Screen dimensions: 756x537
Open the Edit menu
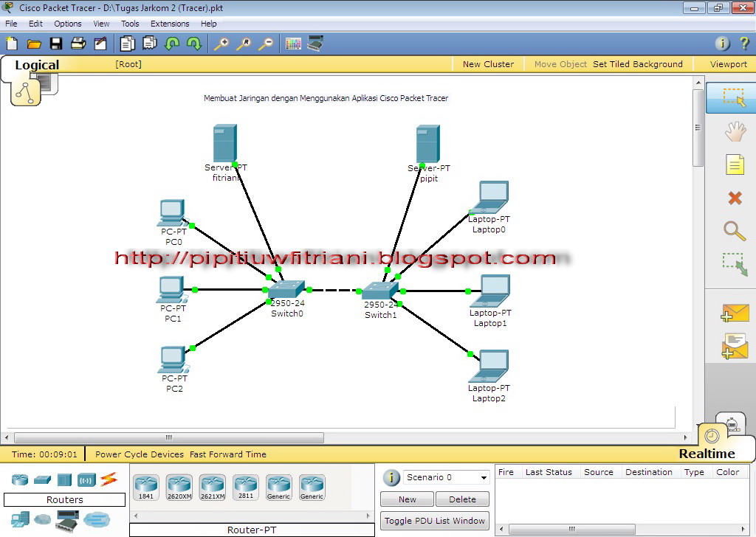pos(35,24)
